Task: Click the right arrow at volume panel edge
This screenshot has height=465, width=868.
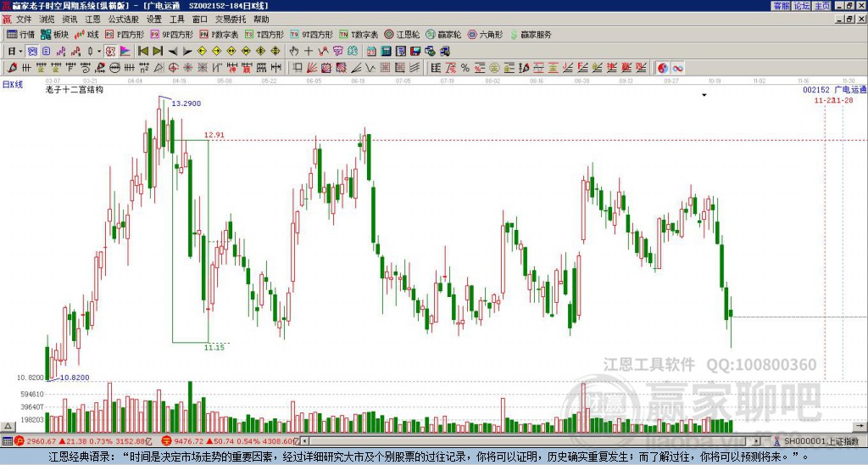Action: (x=860, y=426)
